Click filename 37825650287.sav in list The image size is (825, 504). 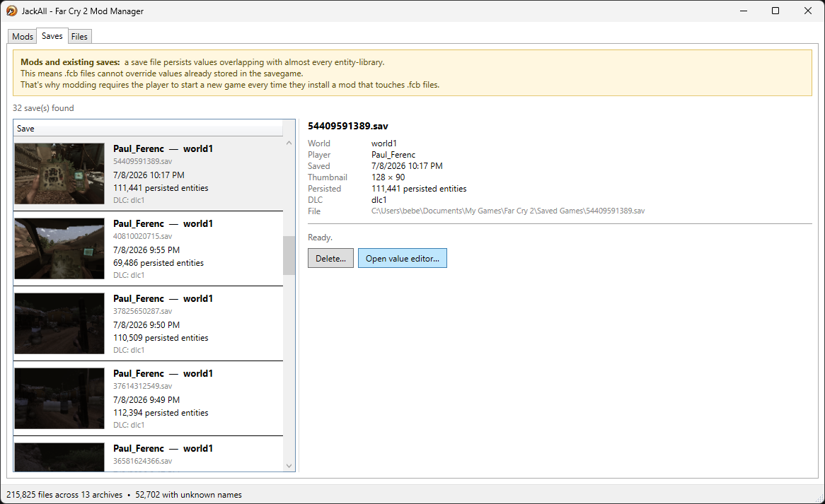click(x=143, y=311)
